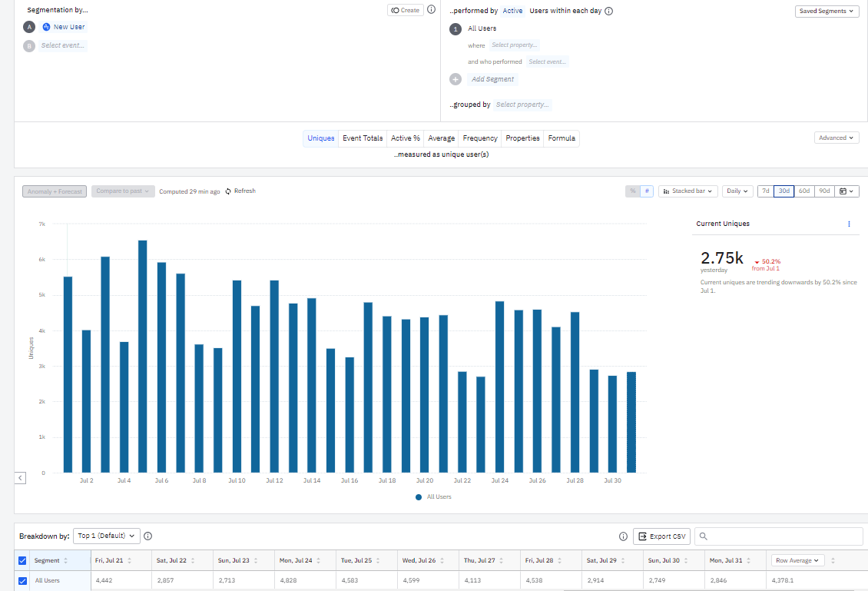868x591 pixels.
Task: Open the Saved Segments dropdown
Action: (827, 12)
